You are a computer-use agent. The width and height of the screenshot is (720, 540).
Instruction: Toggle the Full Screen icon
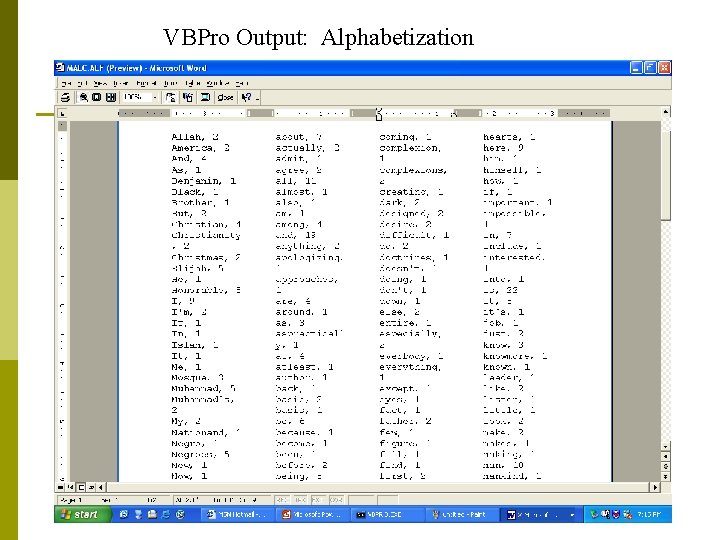click(x=205, y=97)
